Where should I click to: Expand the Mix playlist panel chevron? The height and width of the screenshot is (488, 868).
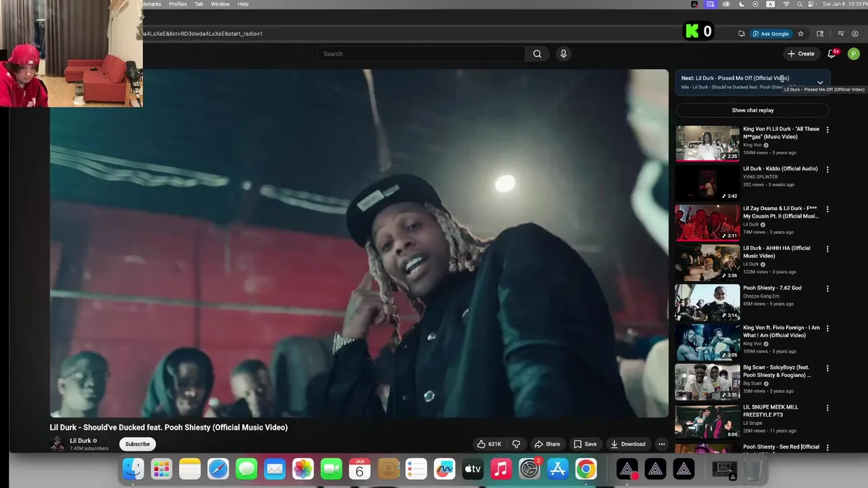820,83
